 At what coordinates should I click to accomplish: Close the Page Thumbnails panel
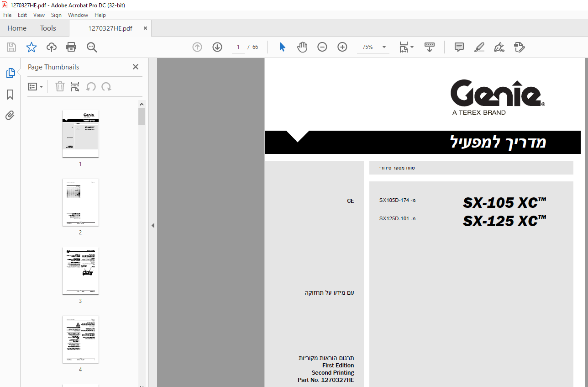[135, 67]
